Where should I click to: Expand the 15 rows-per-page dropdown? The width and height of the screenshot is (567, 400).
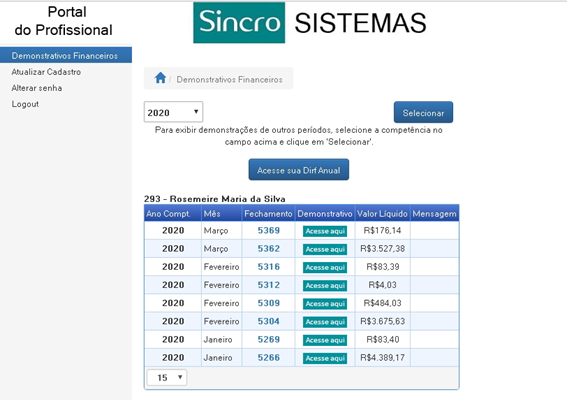click(167, 378)
